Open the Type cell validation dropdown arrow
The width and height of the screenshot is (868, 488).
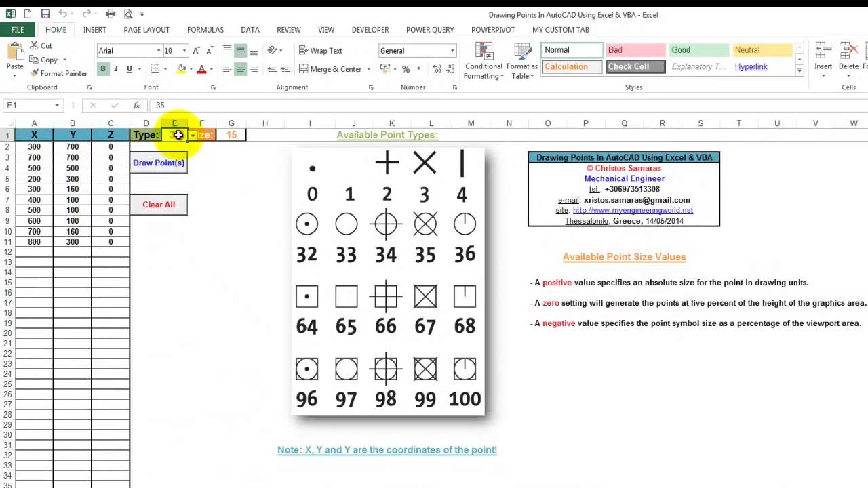(193, 135)
